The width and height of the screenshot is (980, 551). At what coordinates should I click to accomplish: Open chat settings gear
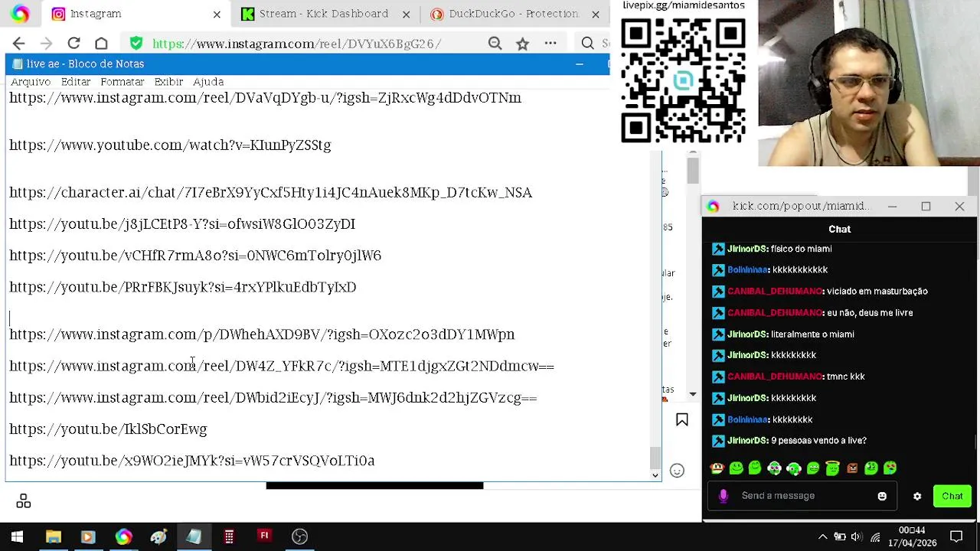(917, 497)
